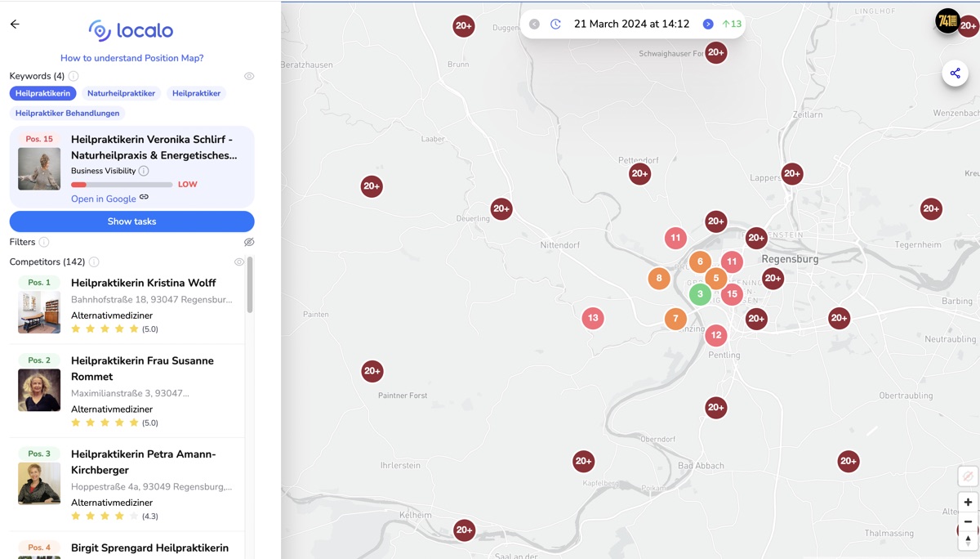Click the 'Pos. 15' badge
Viewport: 980px width, 559px height.
pyautogui.click(x=39, y=139)
